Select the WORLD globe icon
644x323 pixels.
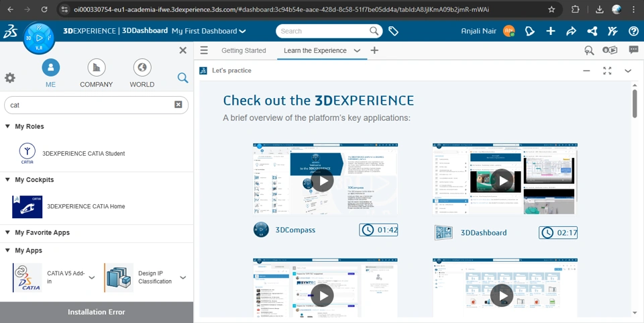click(142, 67)
